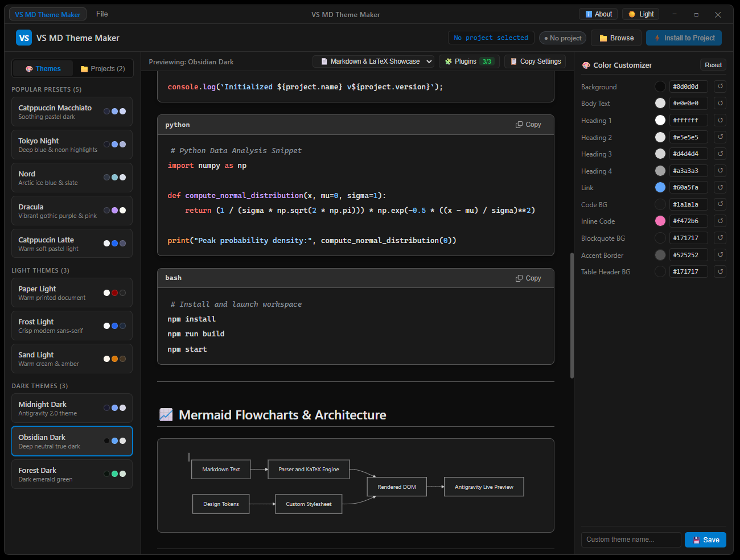740x560 pixels.
Task: Click the VS app logo icon
Action: coord(24,38)
